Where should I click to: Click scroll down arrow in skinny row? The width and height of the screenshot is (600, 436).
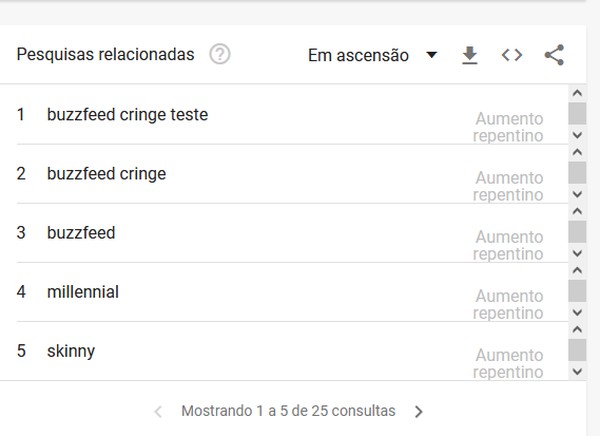click(577, 371)
